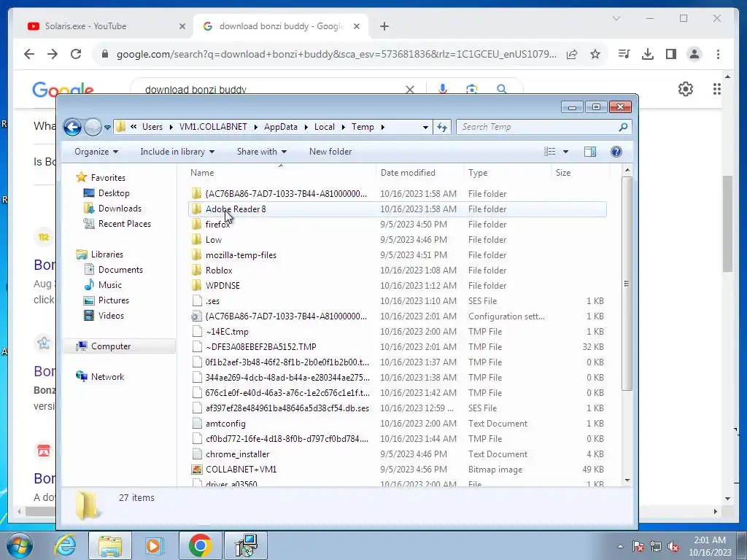The height and width of the screenshot is (560, 747).
Task: Bookmark this page star icon
Action: [x=595, y=54]
